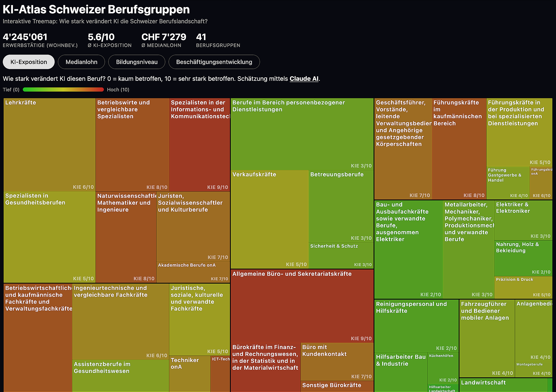
Task: Follow the Claude AI link
Action: tap(304, 79)
